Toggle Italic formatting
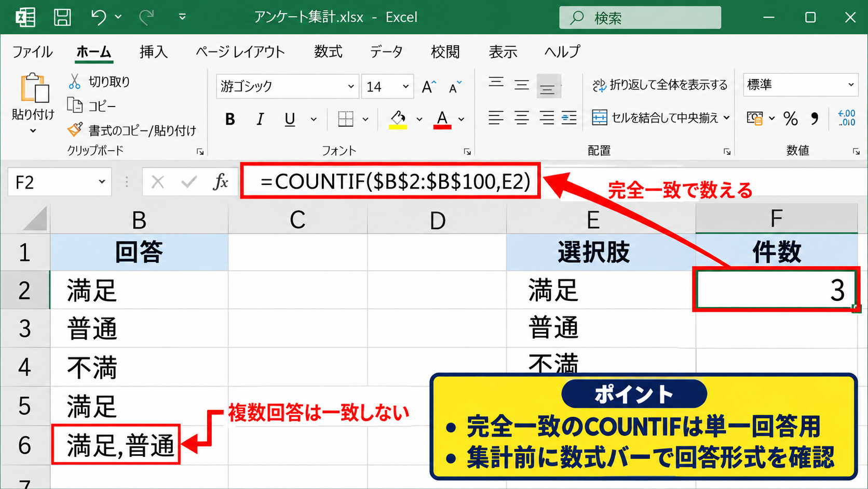The width and height of the screenshot is (868, 489). (260, 120)
